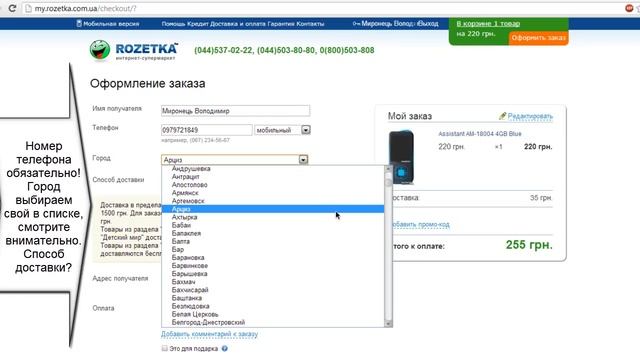Reload the page with the browser refresh icon
The height and width of the screenshot is (360, 640).
pyautogui.click(x=12, y=8)
